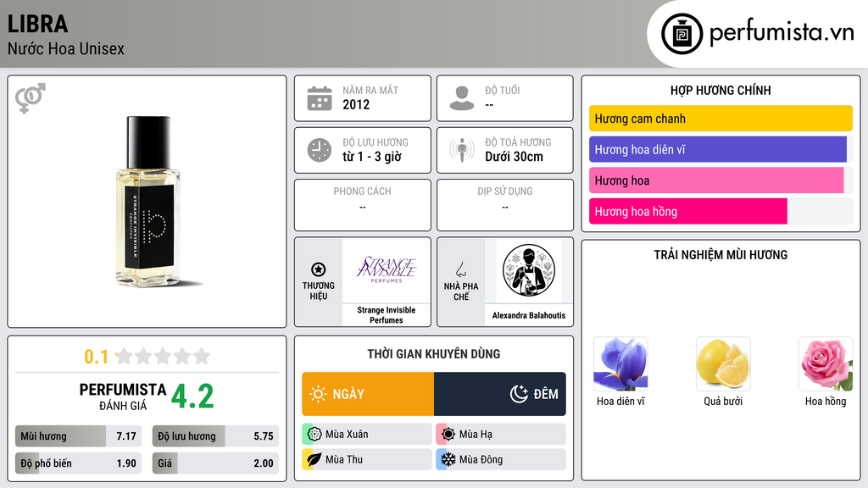
Task: Select the Đêm nighttime block
Action: pyautogui.click(x=500, y=394)
